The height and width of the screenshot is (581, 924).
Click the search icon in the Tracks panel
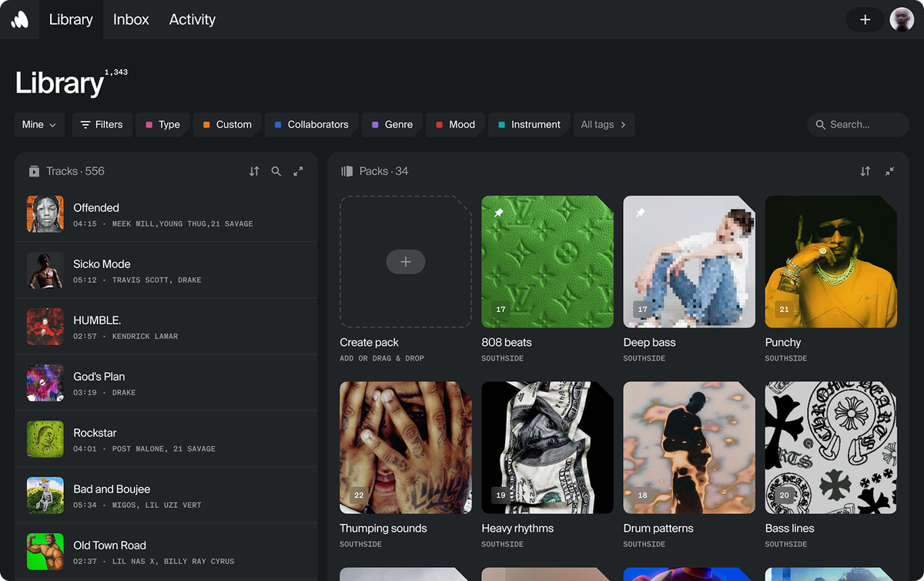(276, 171)
